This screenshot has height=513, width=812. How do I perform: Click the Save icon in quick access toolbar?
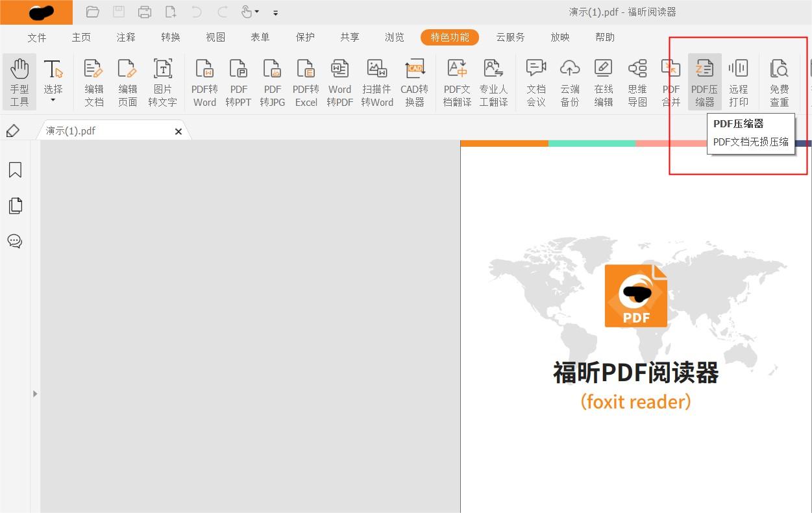click(x=119, y=12)
